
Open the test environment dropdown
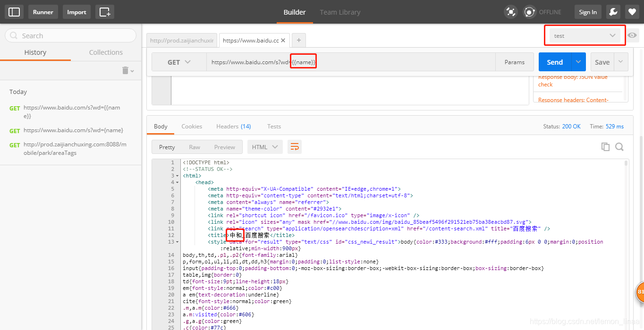click(x=585, y=35)
